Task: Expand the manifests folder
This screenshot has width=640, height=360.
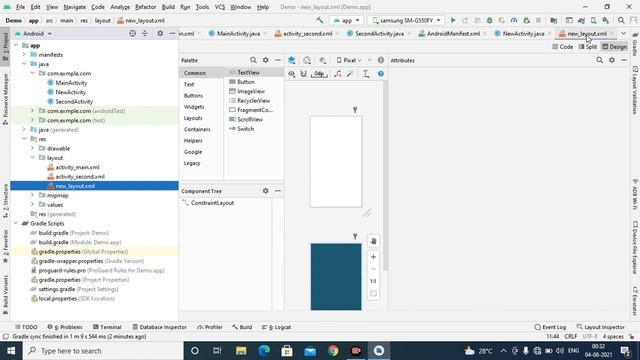Action: pyautogui.click(x=24, y=55)
